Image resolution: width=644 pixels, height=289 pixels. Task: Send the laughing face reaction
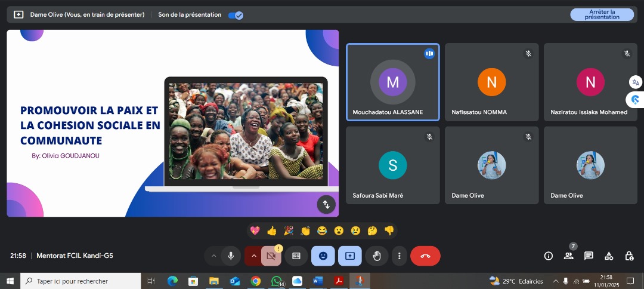(x=322, y=230)
